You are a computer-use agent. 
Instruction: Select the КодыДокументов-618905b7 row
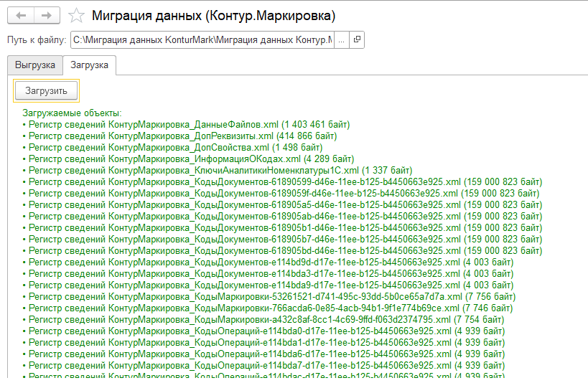click(x=282, y=240)
